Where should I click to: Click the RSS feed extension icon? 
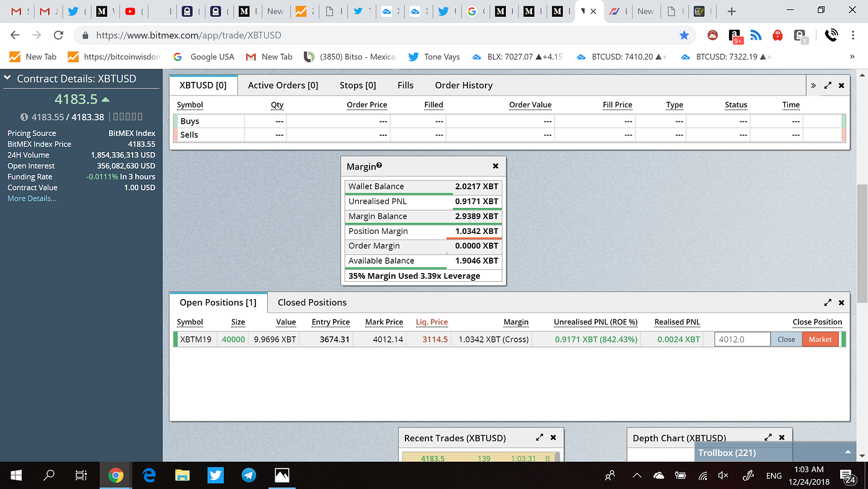pos(756,35)
